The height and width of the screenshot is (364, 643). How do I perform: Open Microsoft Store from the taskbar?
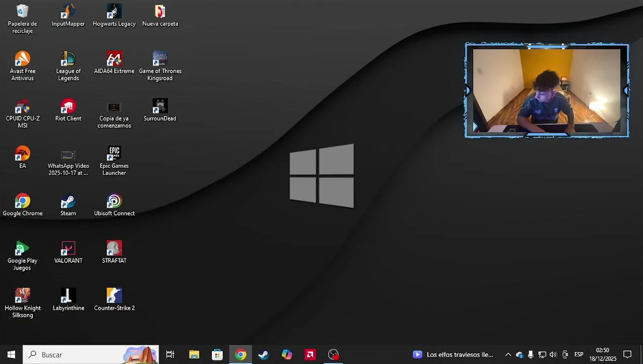217,354
